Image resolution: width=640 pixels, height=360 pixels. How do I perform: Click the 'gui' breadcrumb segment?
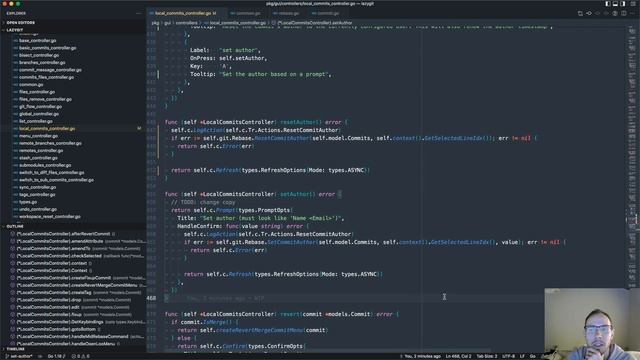click(167, 23)
